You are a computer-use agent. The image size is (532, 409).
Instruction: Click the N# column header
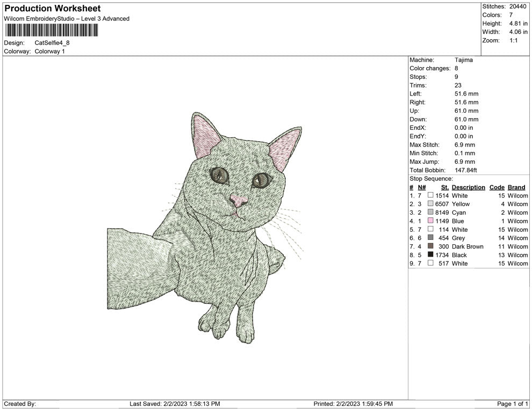pyautogui.click(x=422, y=187)
